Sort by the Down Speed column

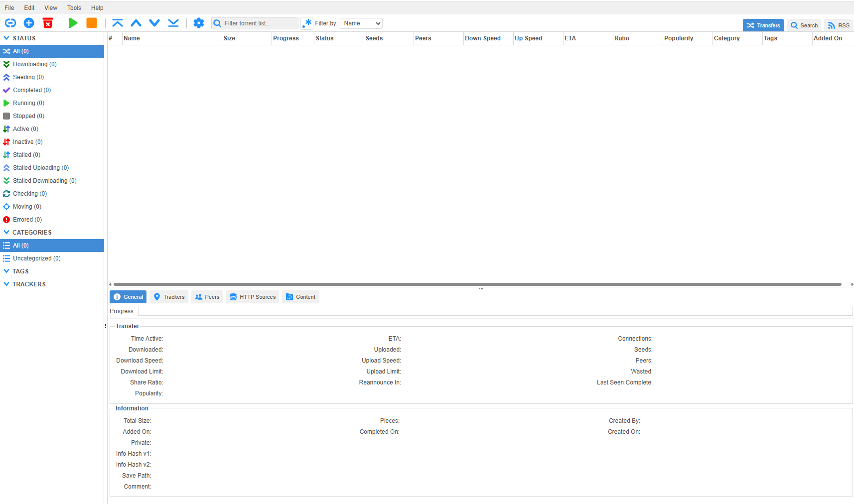tap(488, 38)
